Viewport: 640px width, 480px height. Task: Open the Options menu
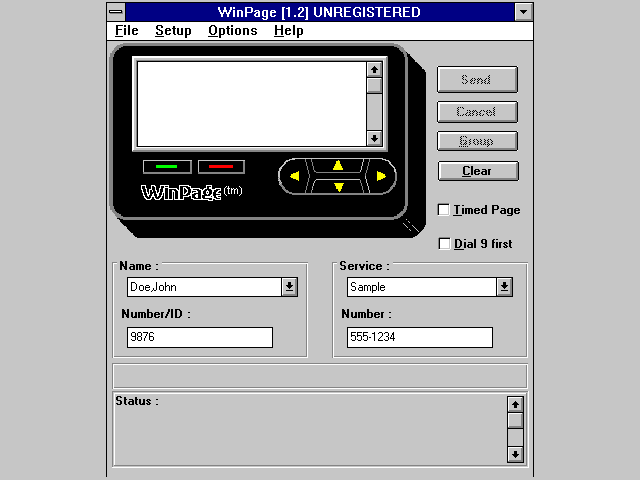(233, 31)
